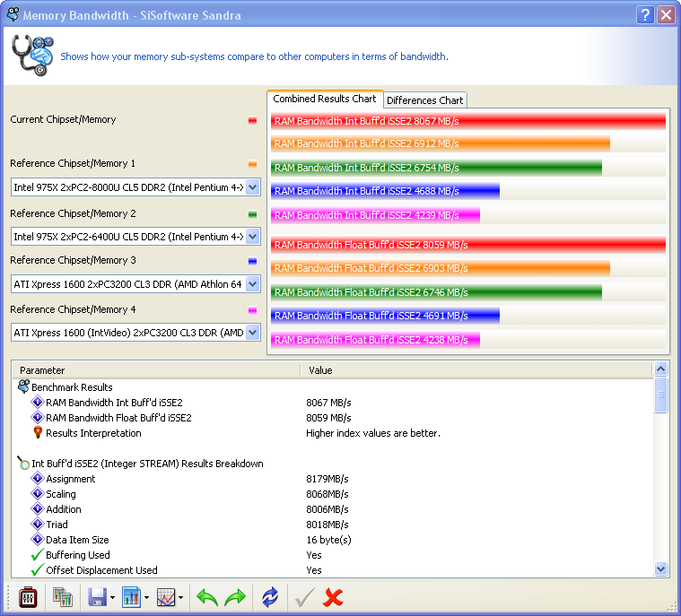Image resolution: width=681 pixels, height=616 pixels.
Task: Open the line graph dropdown arrow
Action: point(180,598)
